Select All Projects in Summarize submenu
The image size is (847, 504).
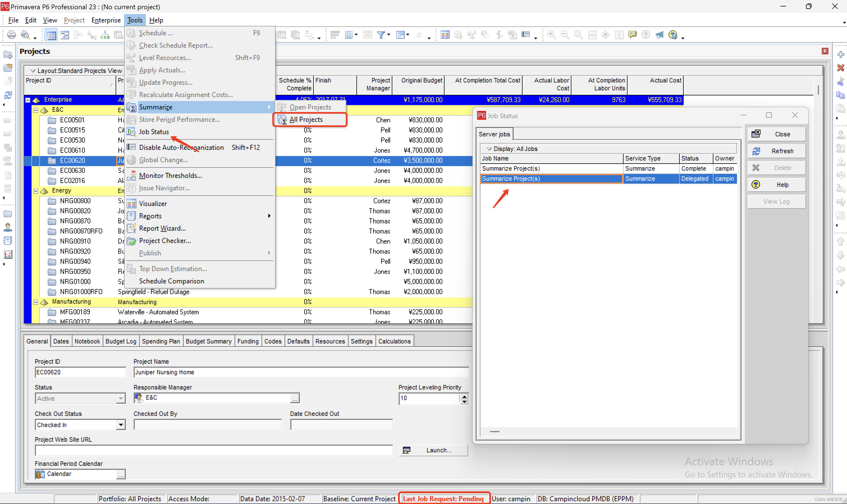[x=306, y=120]
